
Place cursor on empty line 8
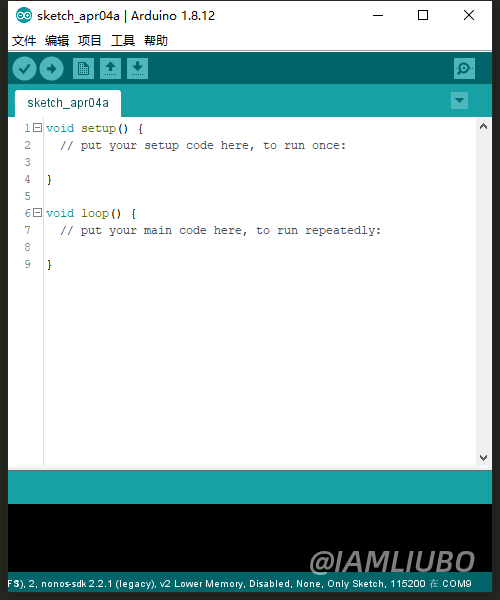click(x=260, y=247)
